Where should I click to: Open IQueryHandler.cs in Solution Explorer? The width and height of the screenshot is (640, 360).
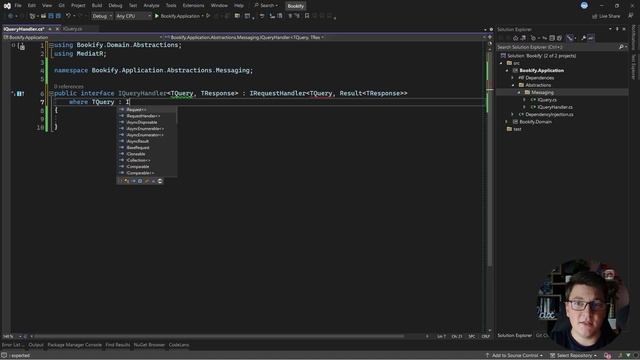click(x=555, y=107)
